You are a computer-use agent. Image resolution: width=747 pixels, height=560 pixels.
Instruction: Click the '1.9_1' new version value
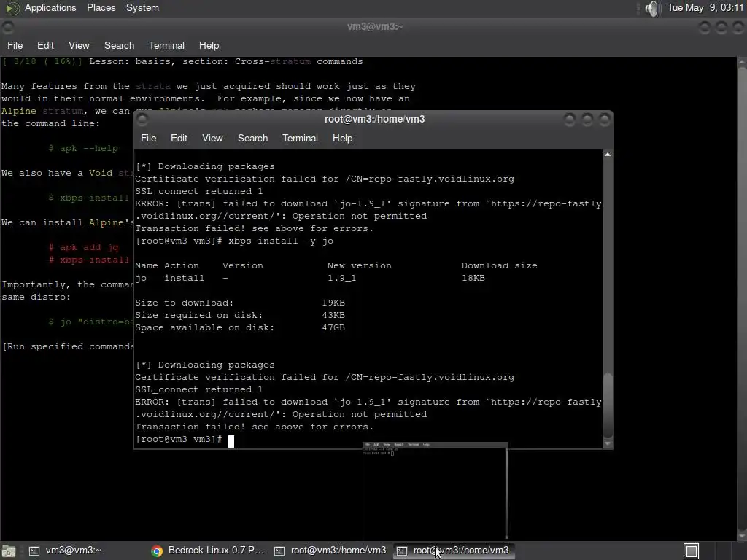(x=341, y=278)
